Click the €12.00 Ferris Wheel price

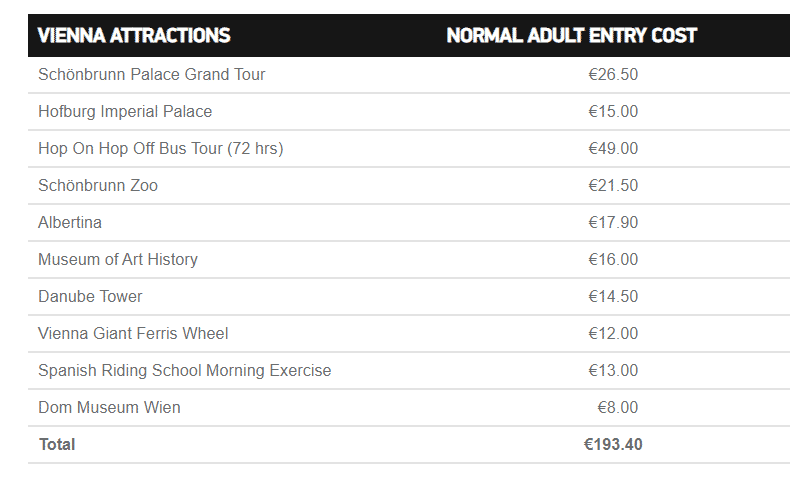click(613, 333)
